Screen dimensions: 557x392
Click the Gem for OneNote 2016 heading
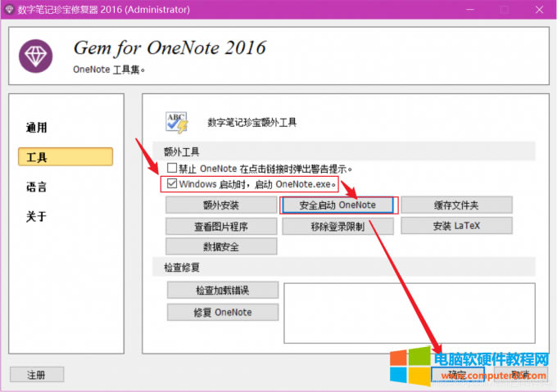[170, 48]
